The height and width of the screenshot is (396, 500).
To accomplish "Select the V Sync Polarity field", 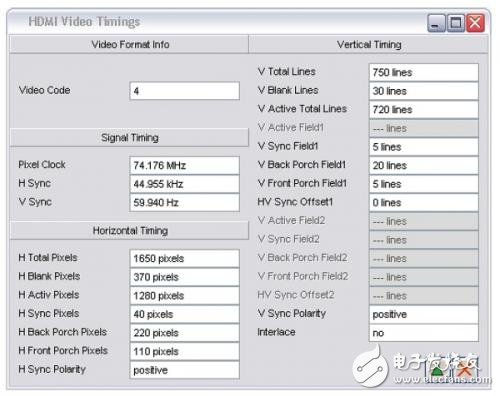I will [x=424, y=314].
